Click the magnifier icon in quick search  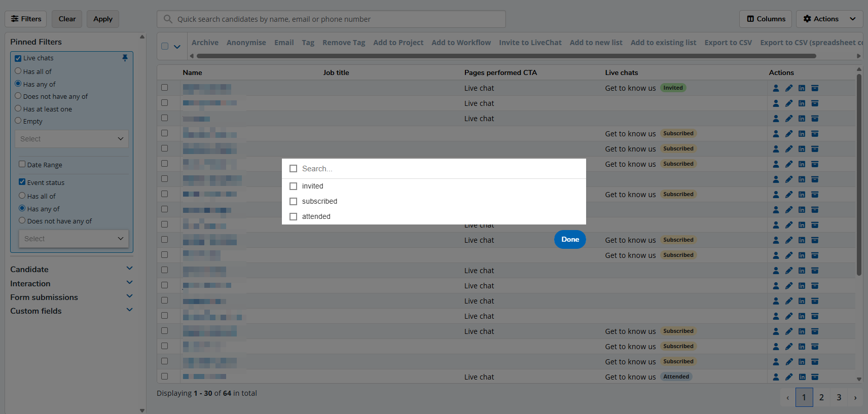coord(168,19)
